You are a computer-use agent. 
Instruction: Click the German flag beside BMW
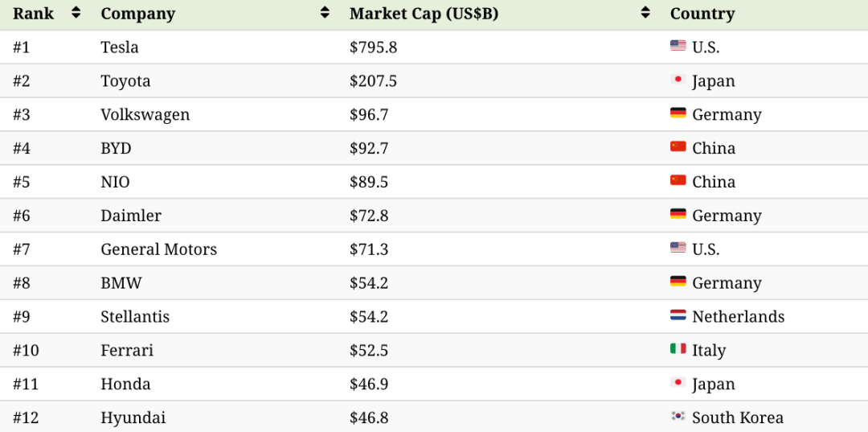[678, 282]
